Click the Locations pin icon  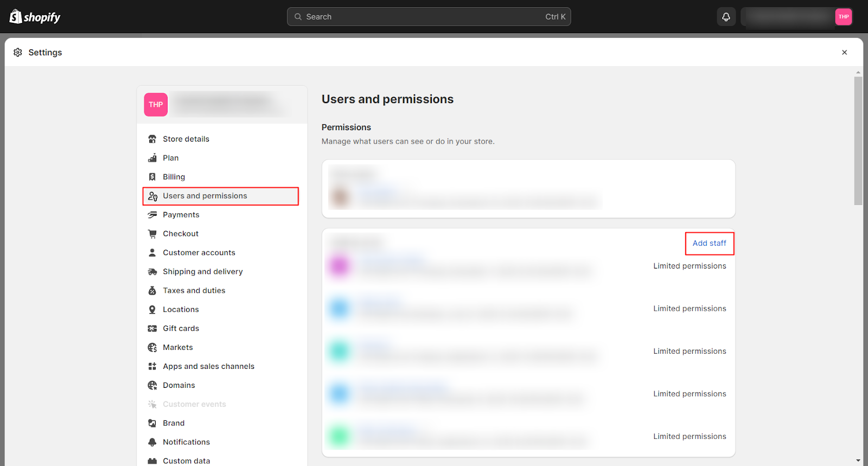(x=152, y=310)
